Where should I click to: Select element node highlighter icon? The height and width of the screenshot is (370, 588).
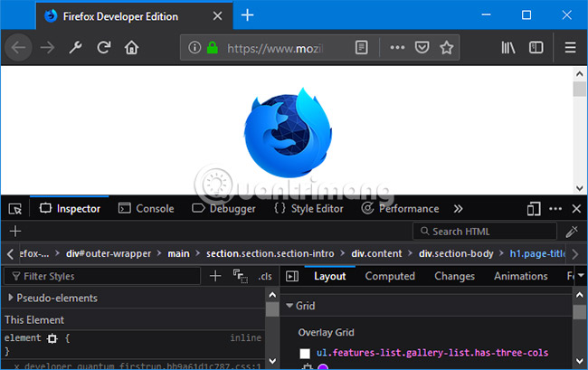[52, 338]
